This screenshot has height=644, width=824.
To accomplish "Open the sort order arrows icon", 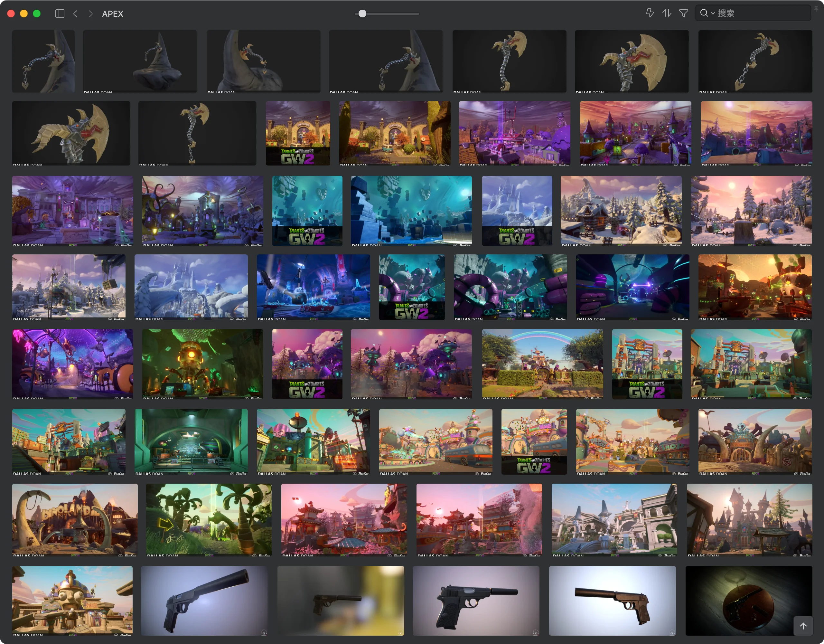I will pyautogui.click(x=667, y=13).
